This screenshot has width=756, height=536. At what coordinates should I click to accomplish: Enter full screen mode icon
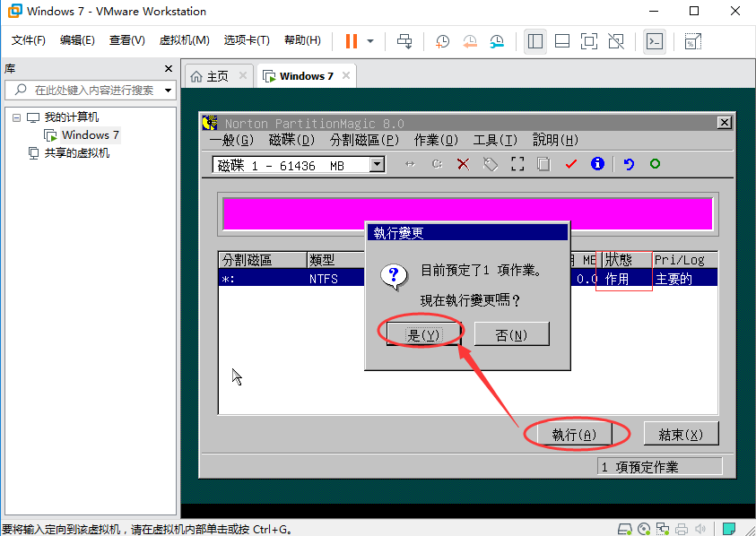pyautogui.click(x=588, y=41)
